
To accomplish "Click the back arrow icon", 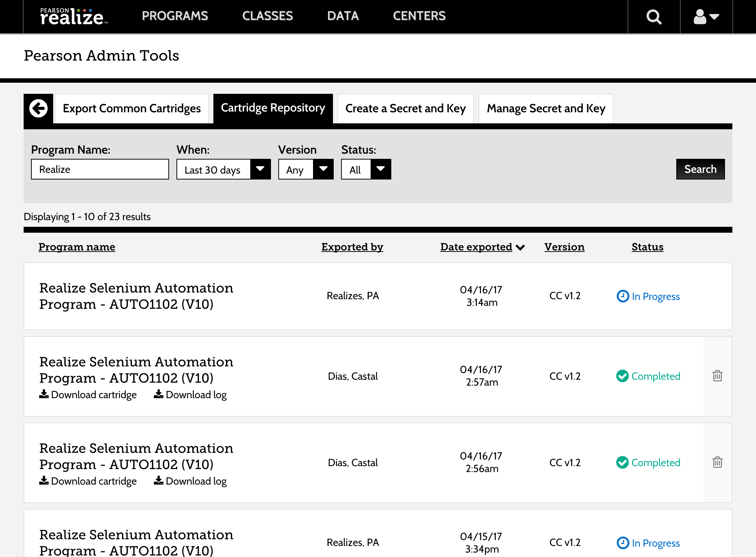I will (x=38, y=109).
